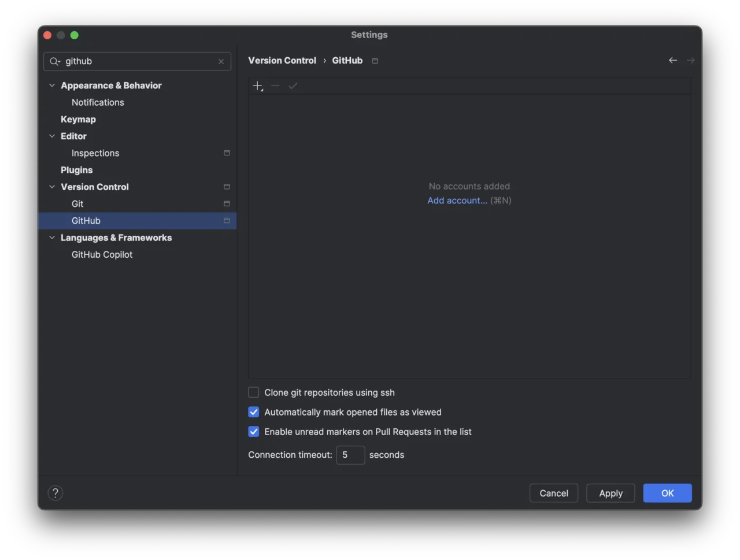Click the Appearance & Behavior label

pyautogui.click(x=111, y=86)
